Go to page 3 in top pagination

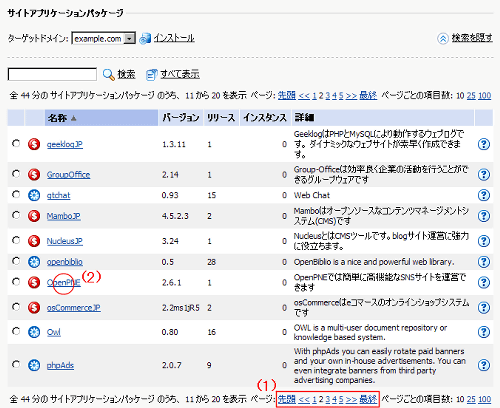[x=328, y=96]
